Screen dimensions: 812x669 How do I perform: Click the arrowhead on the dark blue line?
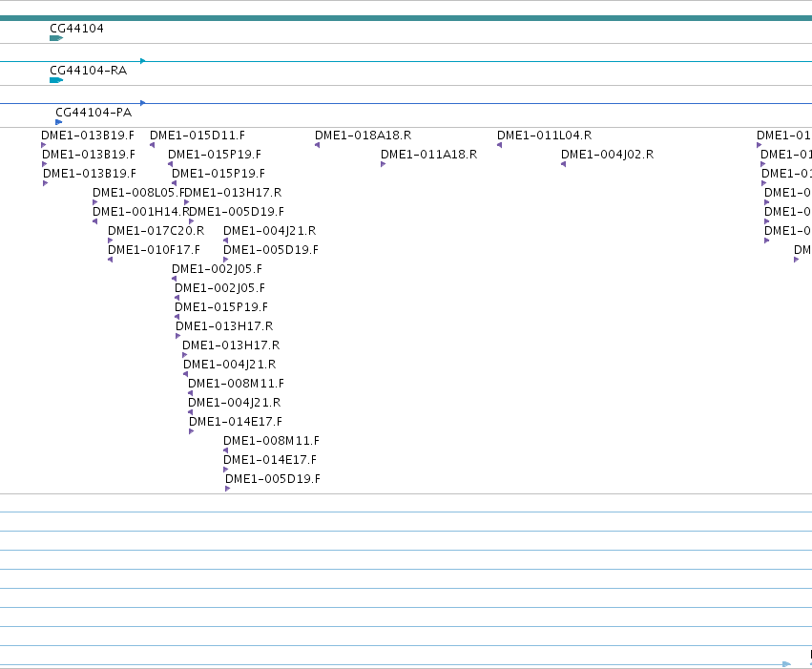click(x=143, y=103)
